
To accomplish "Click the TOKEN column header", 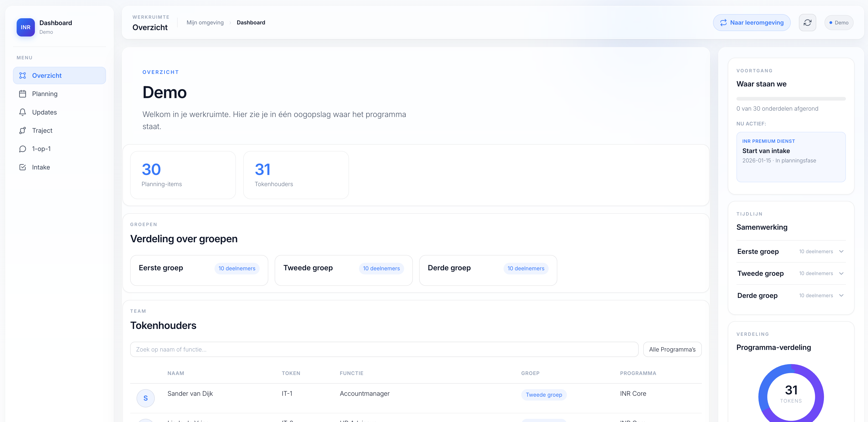I will [x=291, y=373].
